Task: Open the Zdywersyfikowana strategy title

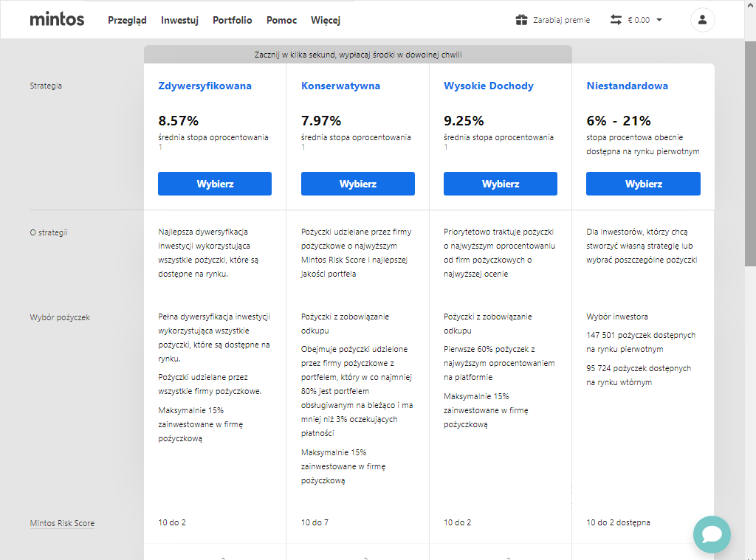Action: pos(205,86)
